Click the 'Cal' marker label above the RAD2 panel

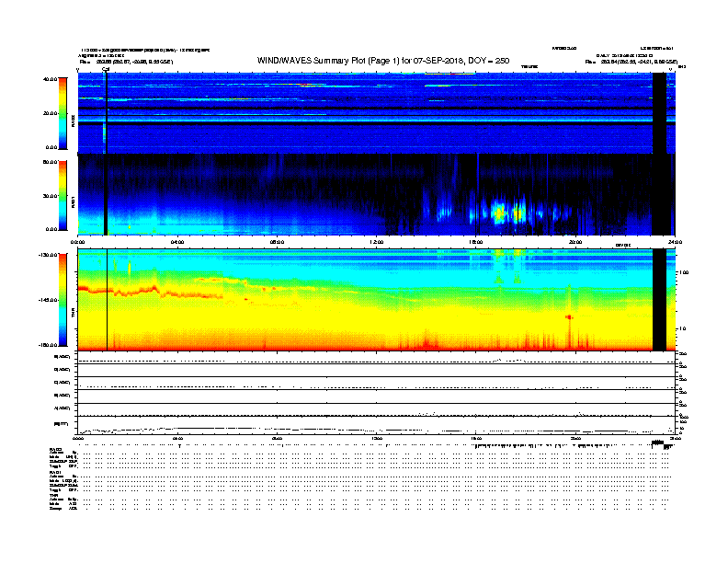click(x=106, y=69)
